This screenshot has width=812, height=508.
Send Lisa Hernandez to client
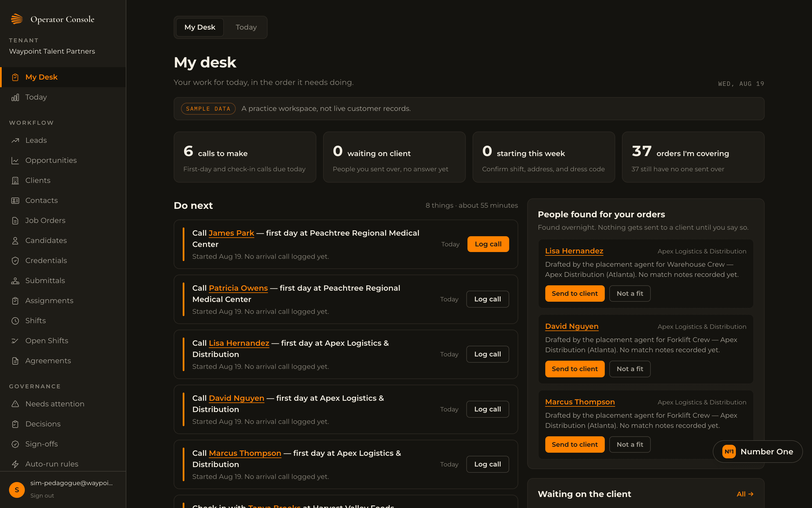click(x=575, y=294)
